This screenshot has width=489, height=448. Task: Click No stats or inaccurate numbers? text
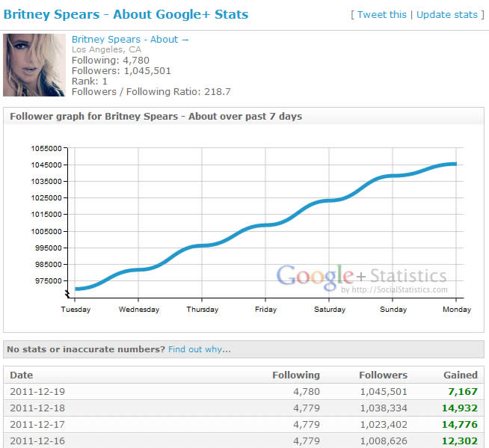(86, 349)
